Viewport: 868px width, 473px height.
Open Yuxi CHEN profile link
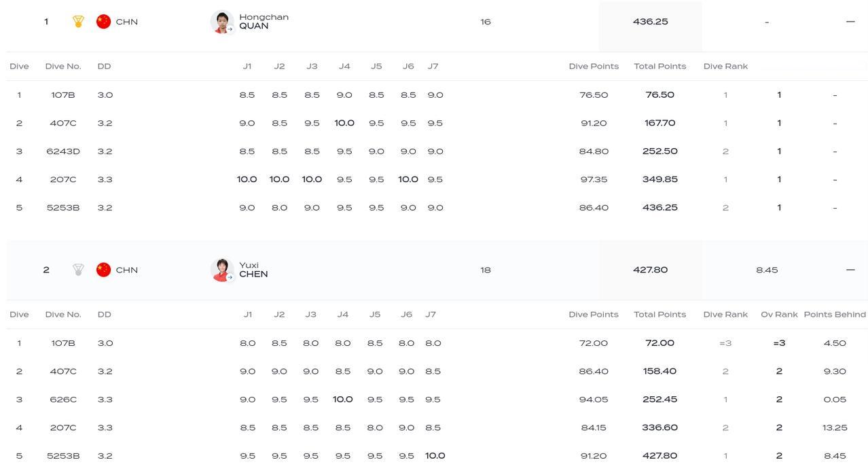pos(253,270)
